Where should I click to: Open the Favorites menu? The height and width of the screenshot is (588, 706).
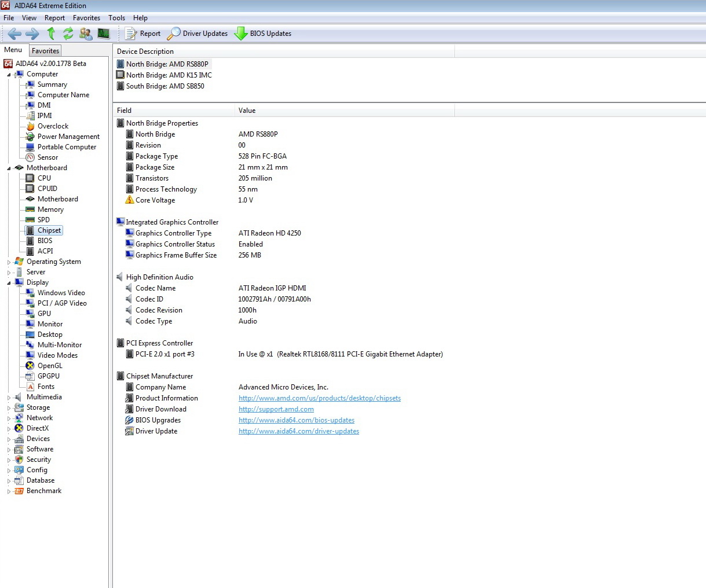(x=86, y=18)
